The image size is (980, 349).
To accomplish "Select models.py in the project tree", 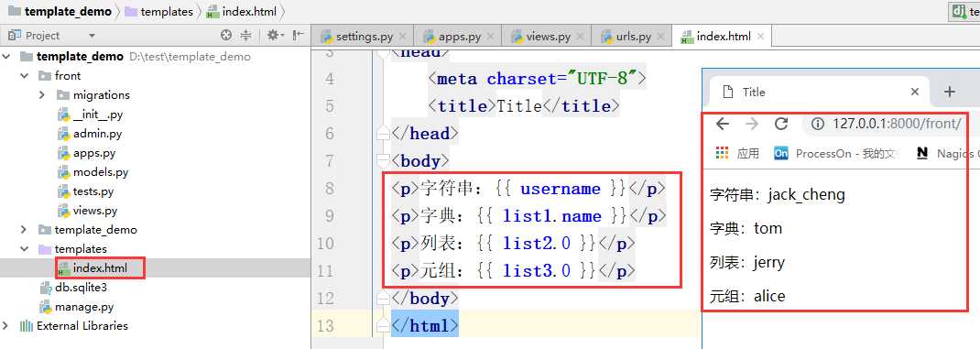I will pos(93,172).
